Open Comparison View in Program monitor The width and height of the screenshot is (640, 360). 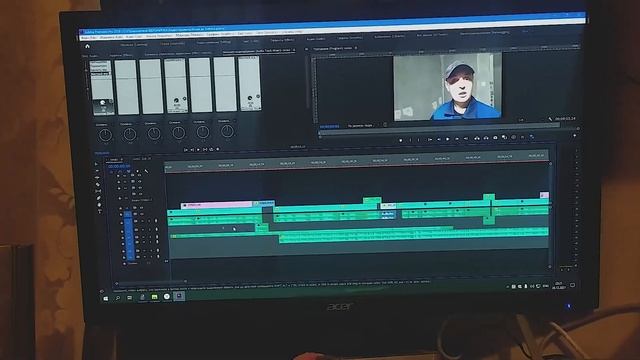(x=504, y=138)
